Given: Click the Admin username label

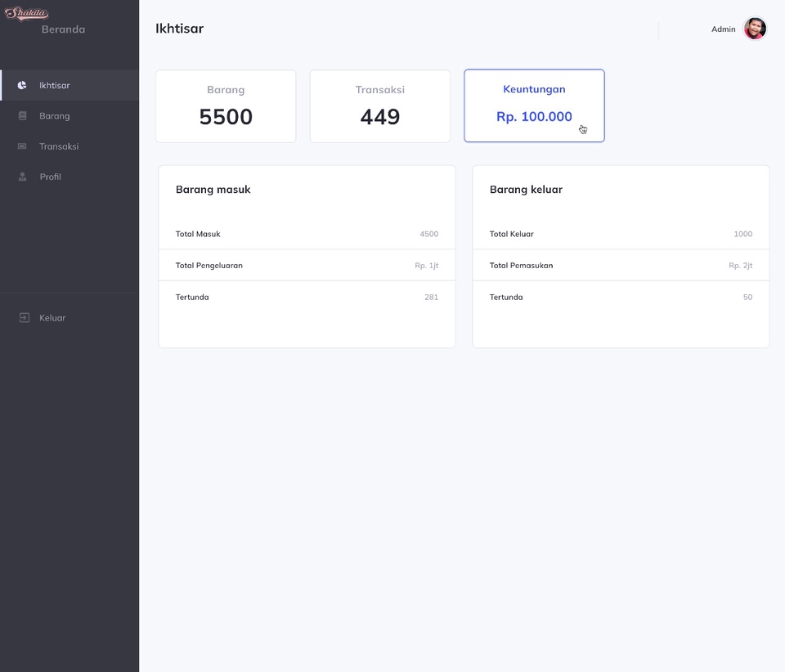Looking at the screenshot, I should [723, 29].
